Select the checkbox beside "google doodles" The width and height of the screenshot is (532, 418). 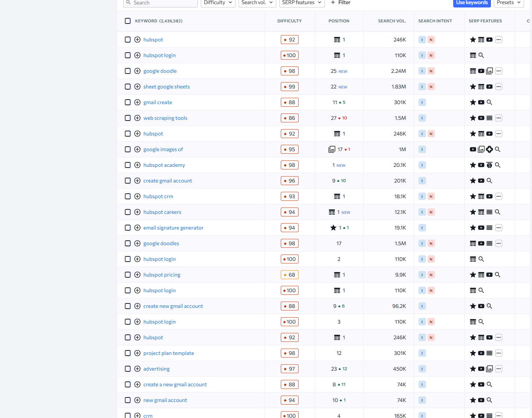(x=128, y=243)
